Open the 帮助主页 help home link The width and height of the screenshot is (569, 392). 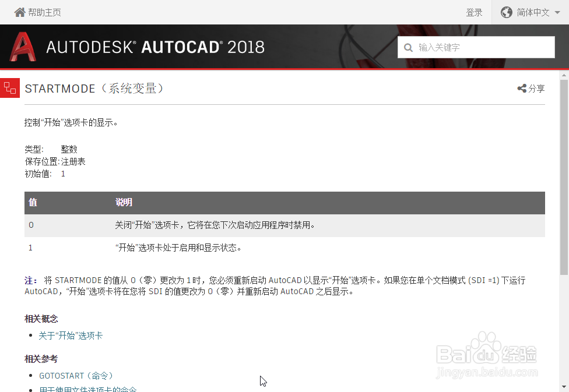coord(44,12)
